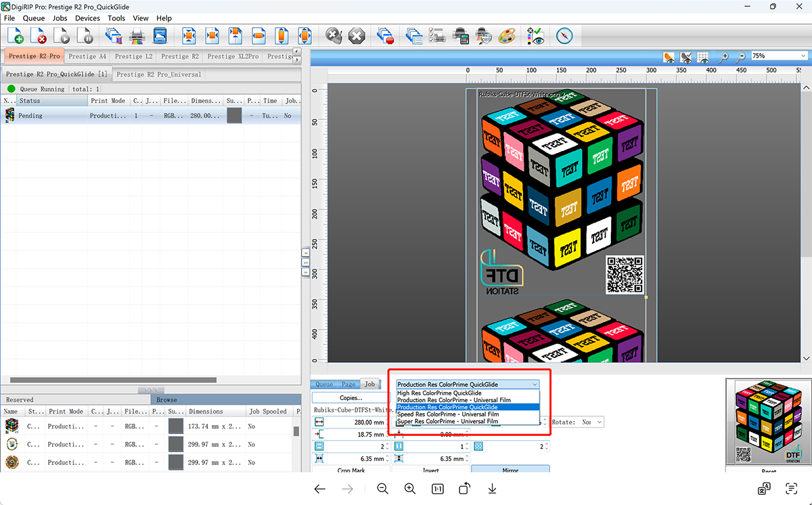Open the color palette icon in toolbar

tap(507, 36)
